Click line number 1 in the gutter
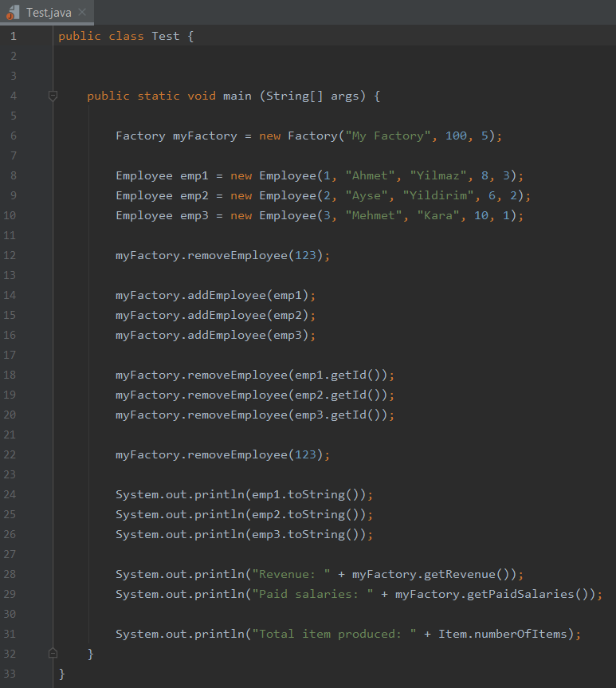The height and width of the screenshot is (688, 616). [14, 36]
